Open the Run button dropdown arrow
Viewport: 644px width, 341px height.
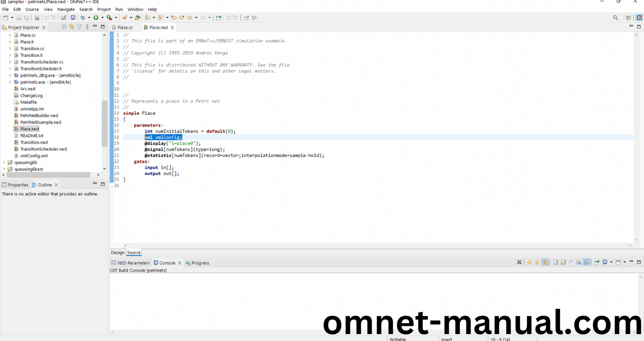[x=103, y=18]
